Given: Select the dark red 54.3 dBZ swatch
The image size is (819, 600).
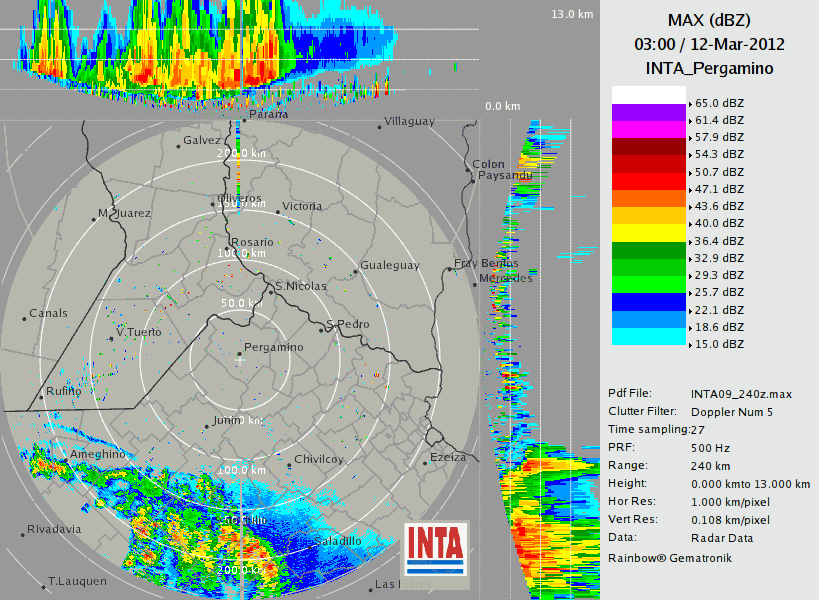Looking at the screenshot, I should (x=648, y=147).
